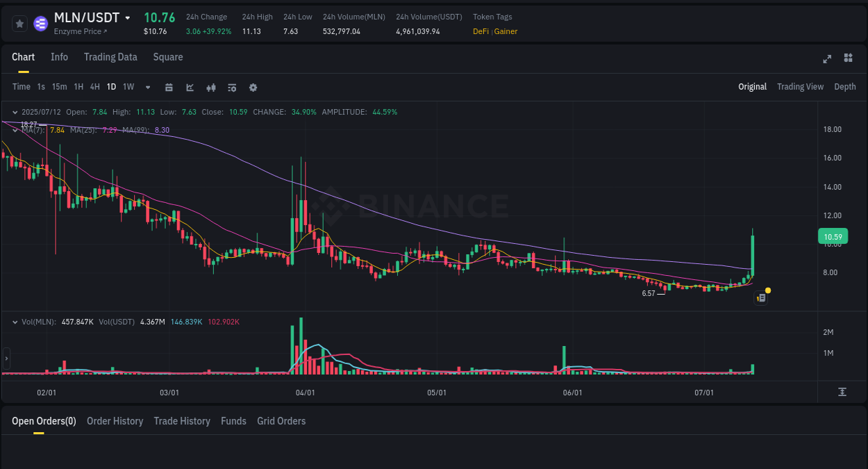868x469 pixels.
Task: Click the green 10.59 last price label
Action: click(832, 236)
